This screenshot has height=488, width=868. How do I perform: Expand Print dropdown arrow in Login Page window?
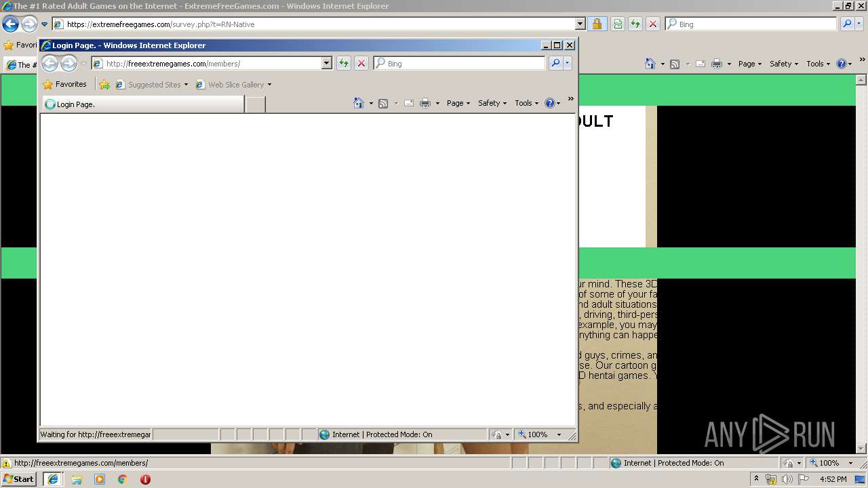pos(437,104)
